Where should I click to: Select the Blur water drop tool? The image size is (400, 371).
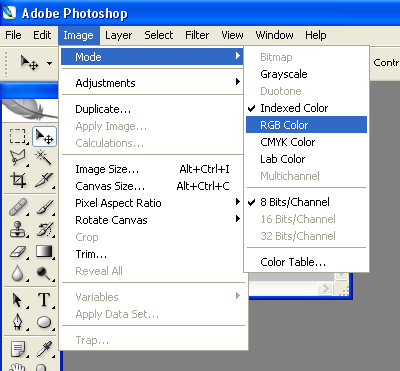[17, 273]
